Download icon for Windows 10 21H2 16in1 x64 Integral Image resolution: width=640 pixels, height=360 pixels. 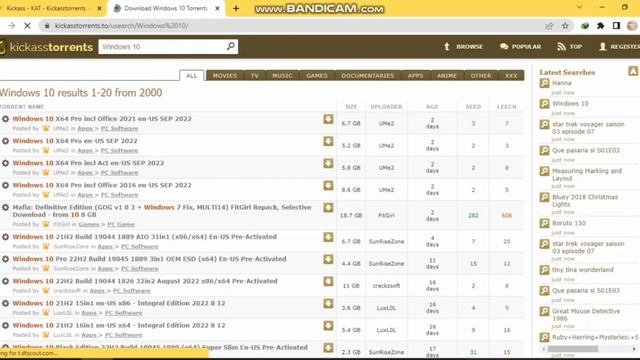click(x=328, y=325)
